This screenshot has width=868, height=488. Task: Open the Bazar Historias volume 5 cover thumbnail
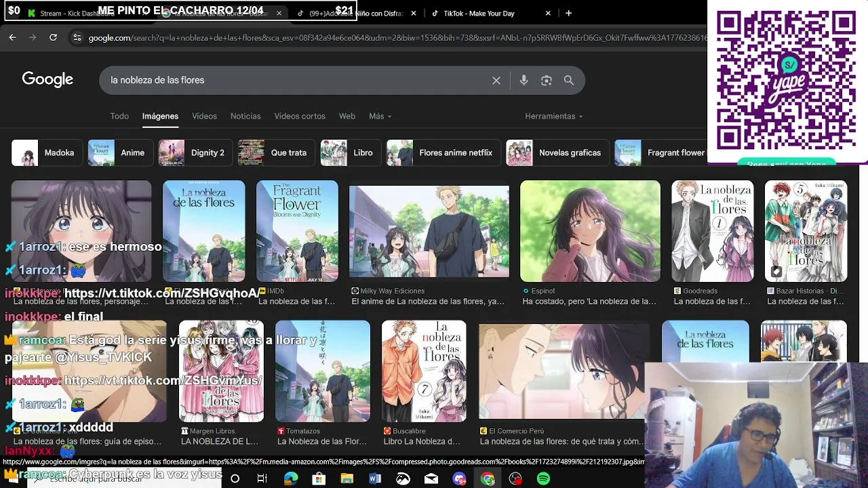(806, 231)
